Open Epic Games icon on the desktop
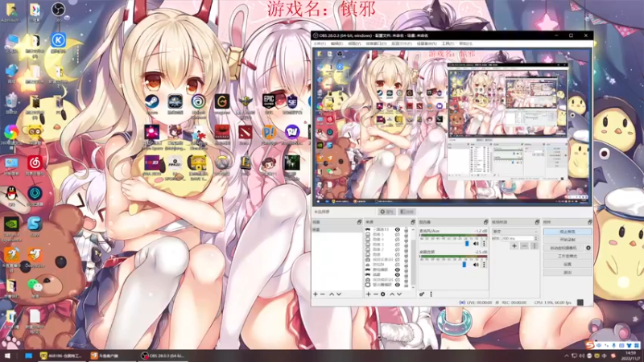The image size is (644, 362). coord(269,102)
